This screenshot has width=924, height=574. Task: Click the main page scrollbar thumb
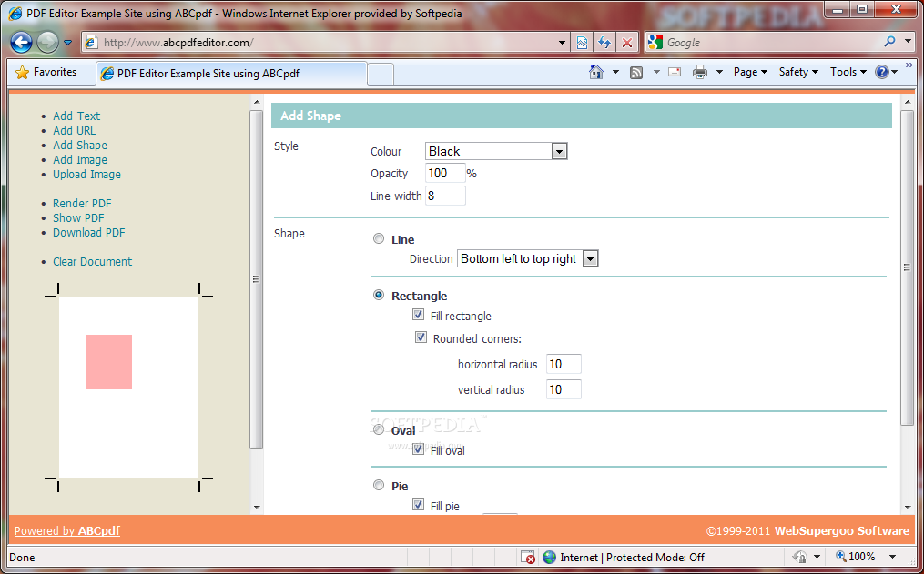click(907, 267)
